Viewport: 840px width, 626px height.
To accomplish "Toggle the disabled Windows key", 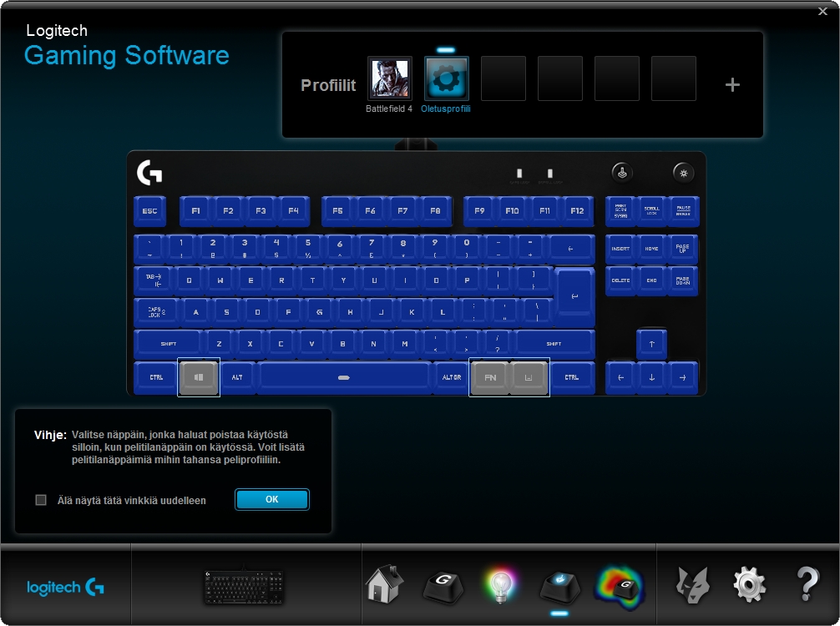I will pyautogui.click(x=199, y=377).
